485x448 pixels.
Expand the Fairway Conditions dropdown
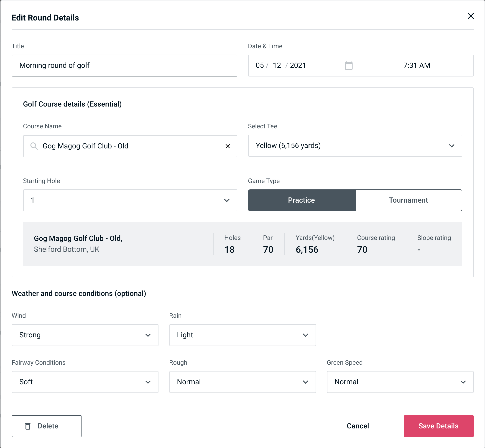(x=85, y=382)
